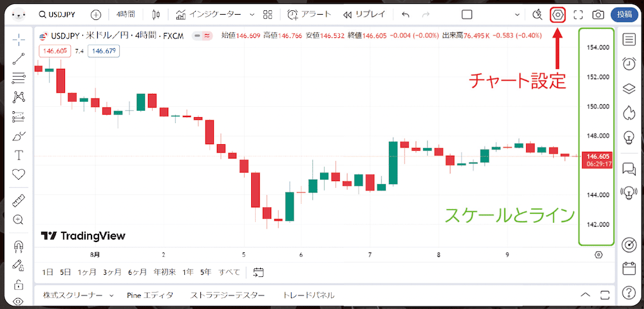Open the alerts clock panel
This screenshot has width=644, height=309.
[x=629, y=64]
